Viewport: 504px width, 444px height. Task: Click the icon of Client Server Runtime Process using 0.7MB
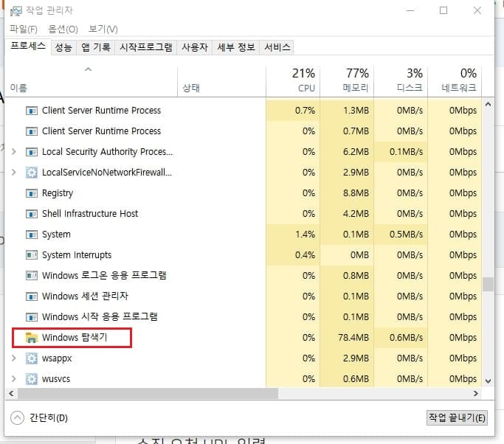point(32,131)
